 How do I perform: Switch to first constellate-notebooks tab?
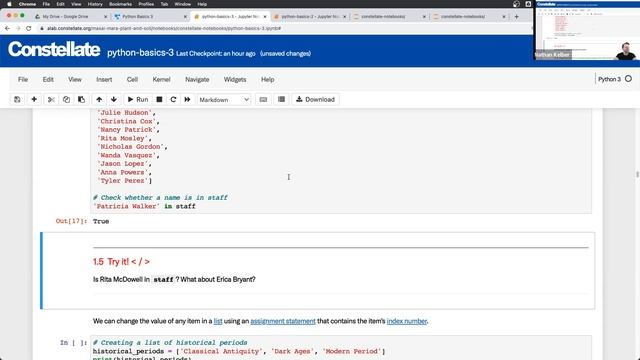pyautogui.click(x=383, y=16)
